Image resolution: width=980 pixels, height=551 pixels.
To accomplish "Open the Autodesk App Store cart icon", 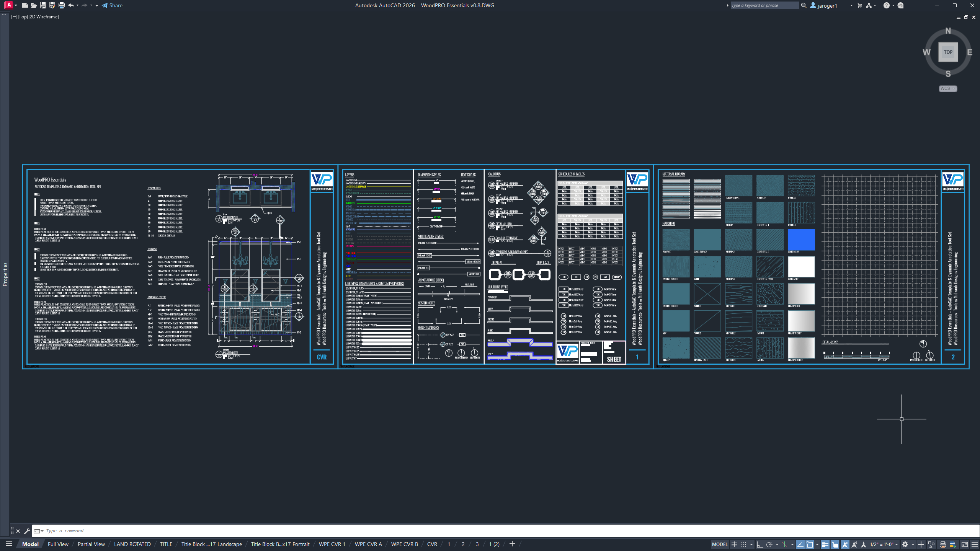I will point(860,5).
